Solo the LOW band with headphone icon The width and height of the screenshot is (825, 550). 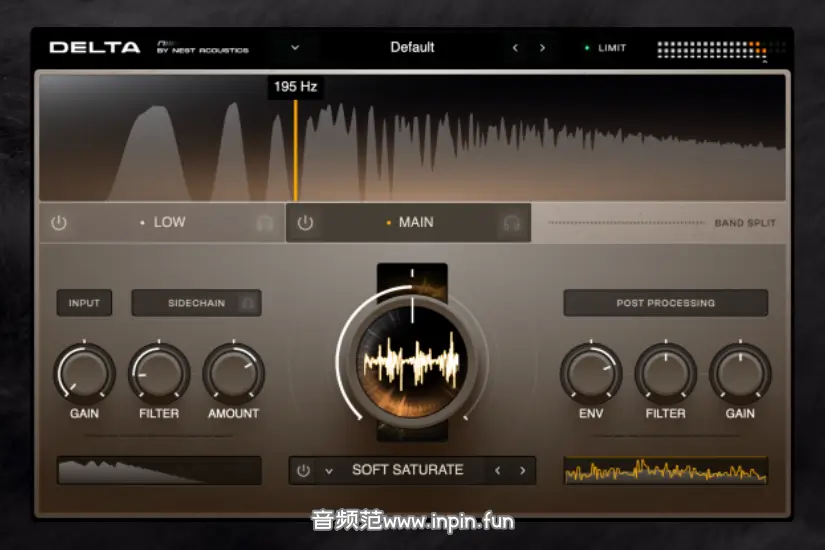(x=265, y=223)
